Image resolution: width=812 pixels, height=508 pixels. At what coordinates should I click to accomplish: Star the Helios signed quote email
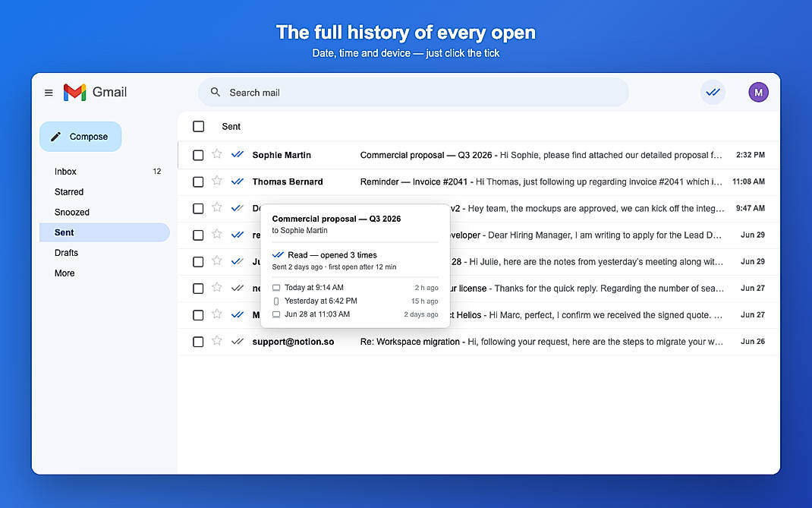pos(217,314)
